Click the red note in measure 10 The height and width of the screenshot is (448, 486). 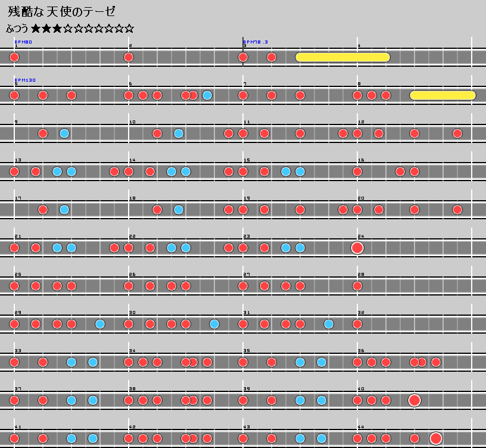[157, 133]
